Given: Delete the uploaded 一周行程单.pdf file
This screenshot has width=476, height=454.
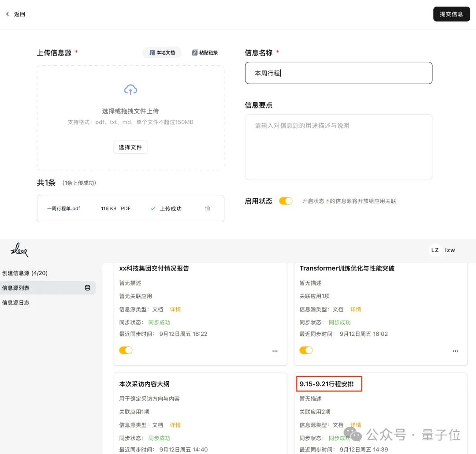Looking at the screenshot, I should [208, 208].
